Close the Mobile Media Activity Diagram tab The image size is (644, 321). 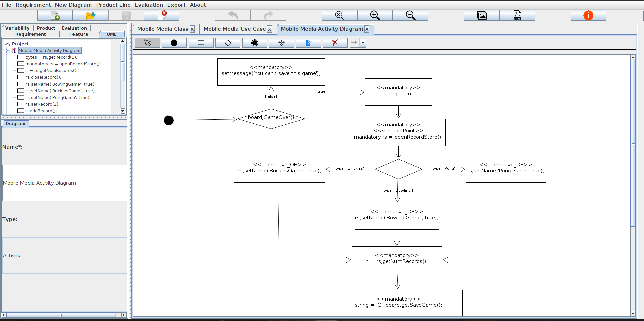(x=367, y=29)
